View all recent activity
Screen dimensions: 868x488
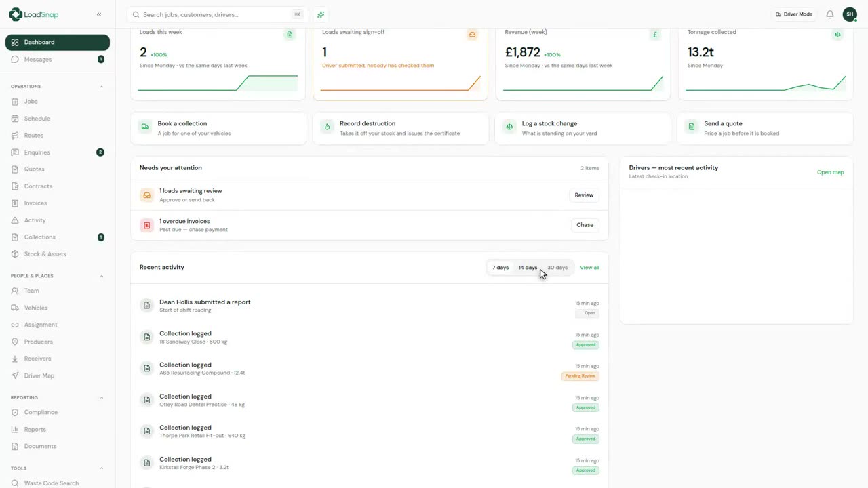[589, 268]
